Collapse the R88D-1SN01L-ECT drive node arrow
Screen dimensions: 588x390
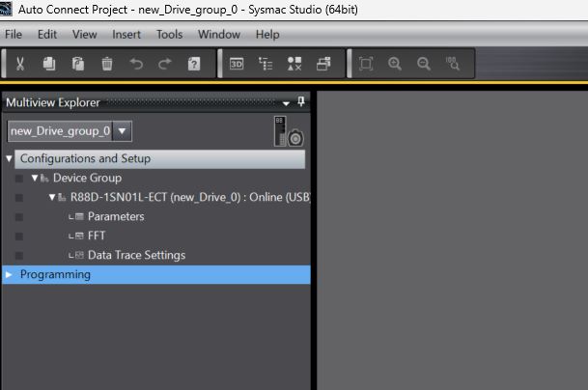point(52,197)
